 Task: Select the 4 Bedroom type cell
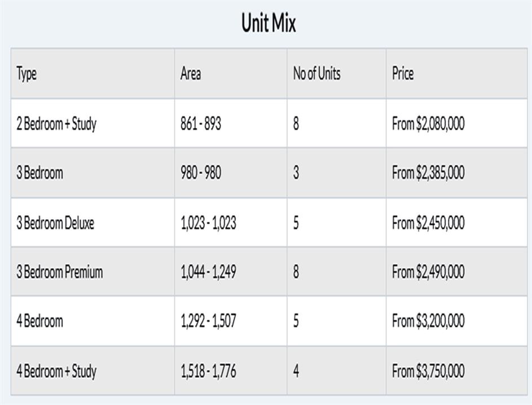[40, 321]
